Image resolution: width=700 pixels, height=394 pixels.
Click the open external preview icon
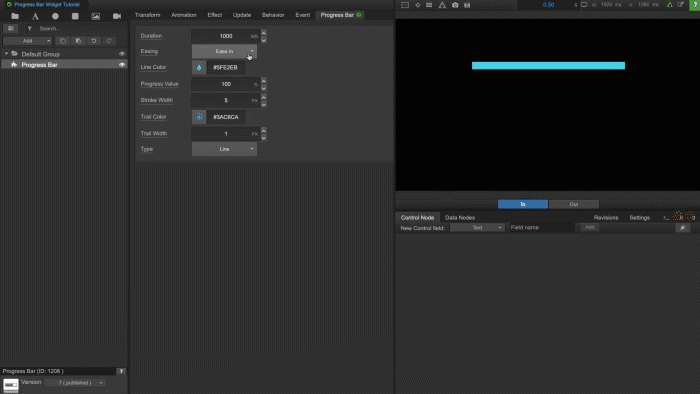[681, 5]
